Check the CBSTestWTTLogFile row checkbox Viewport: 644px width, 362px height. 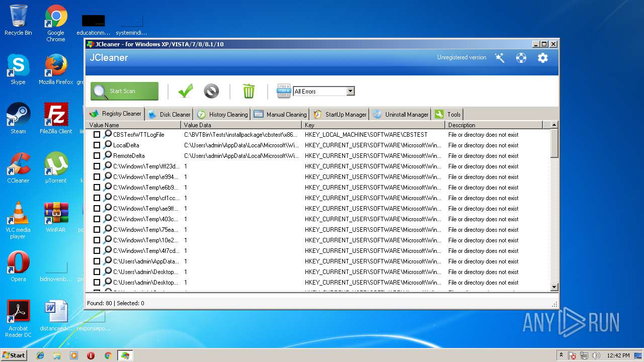[x=97, y=135]
